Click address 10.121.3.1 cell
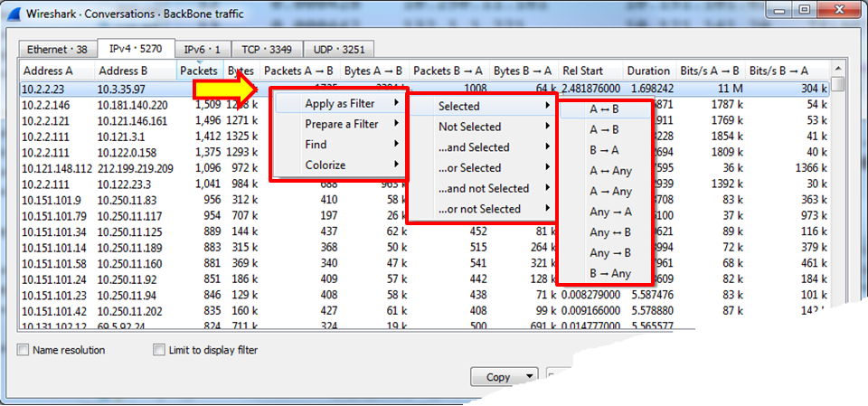This screenshot has height=406, width=868. click(120, 137)
